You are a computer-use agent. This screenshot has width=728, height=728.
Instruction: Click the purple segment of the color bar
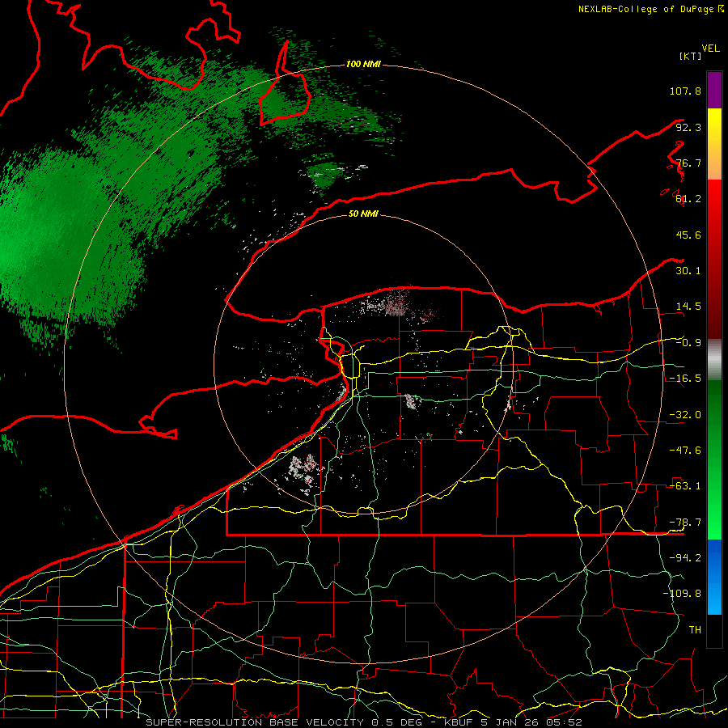[714, 90]
